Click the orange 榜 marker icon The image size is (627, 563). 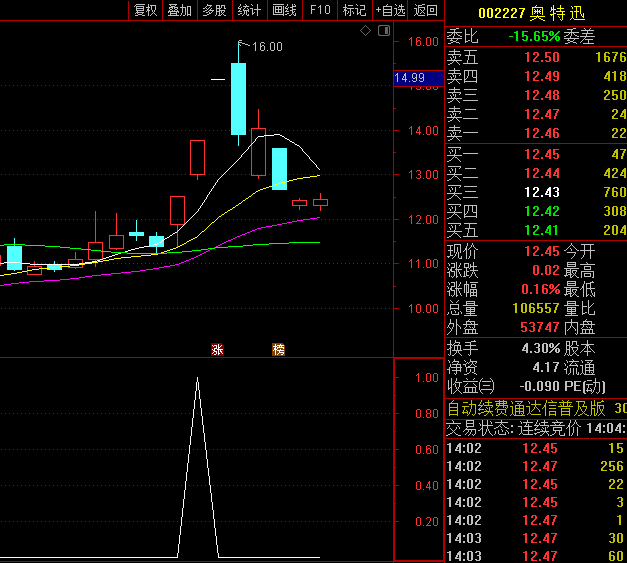(x=278, y=350)
